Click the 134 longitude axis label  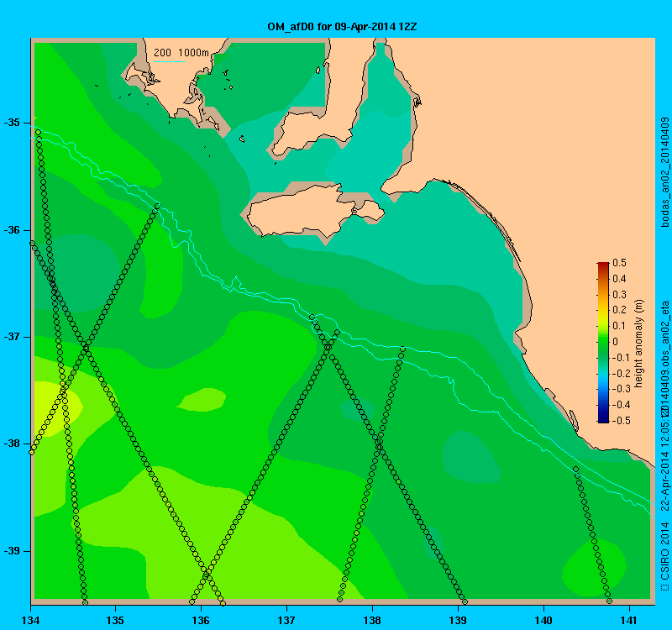pyautogui.click(x=30, y=620)
